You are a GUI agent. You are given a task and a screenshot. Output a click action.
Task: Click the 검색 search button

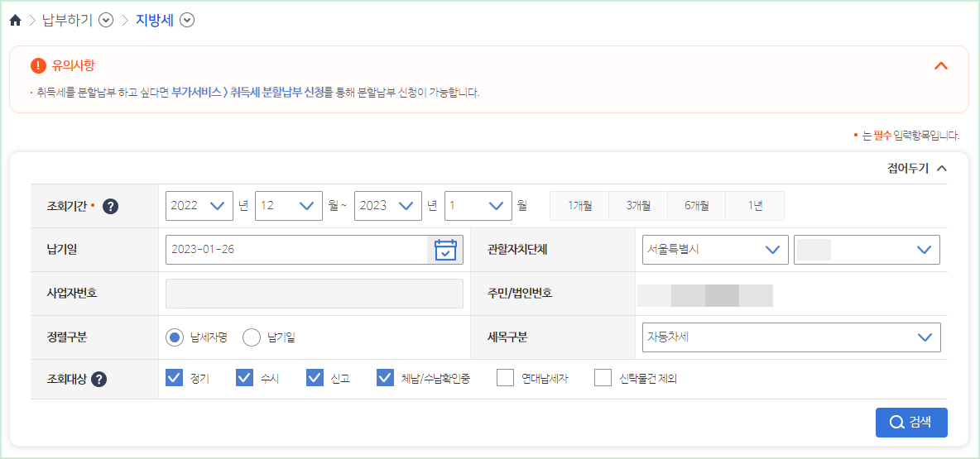pos(911,422)
